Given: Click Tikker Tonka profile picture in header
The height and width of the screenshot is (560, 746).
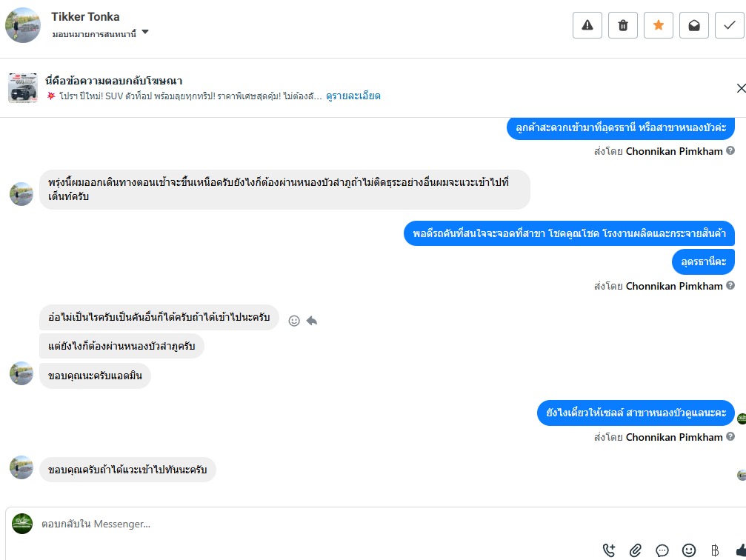Looking at the screenshot, I should (x=23, y=25).
